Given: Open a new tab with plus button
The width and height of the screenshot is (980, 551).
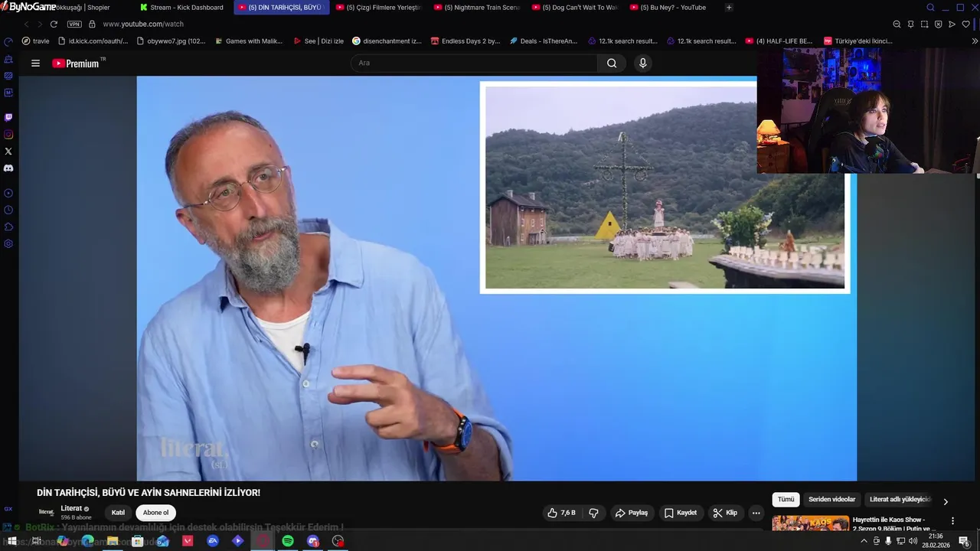Looking at the screenshot, I should point(729,8).
